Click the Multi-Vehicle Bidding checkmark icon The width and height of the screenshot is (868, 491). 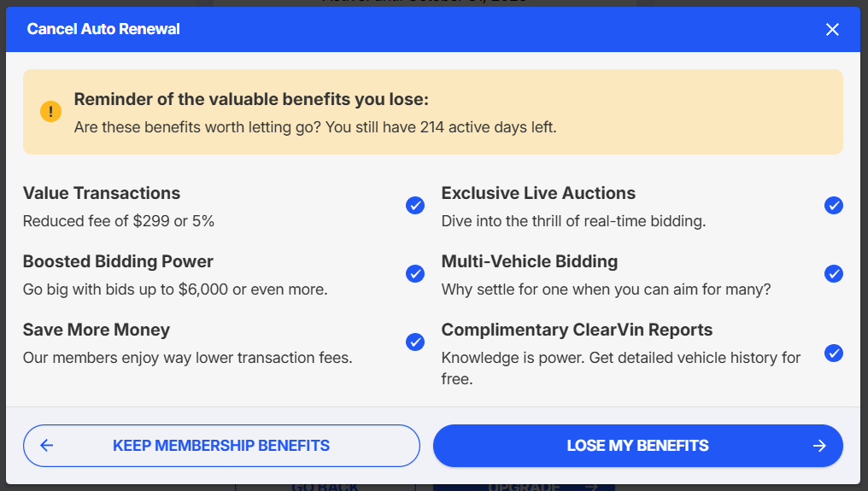tap(833, 274)
